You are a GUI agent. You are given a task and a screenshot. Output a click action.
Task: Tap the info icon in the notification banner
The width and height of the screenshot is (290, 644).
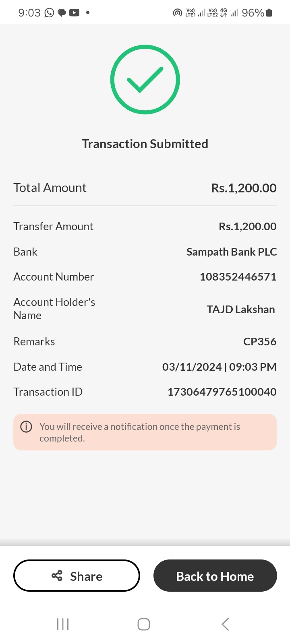pos(26,427)
